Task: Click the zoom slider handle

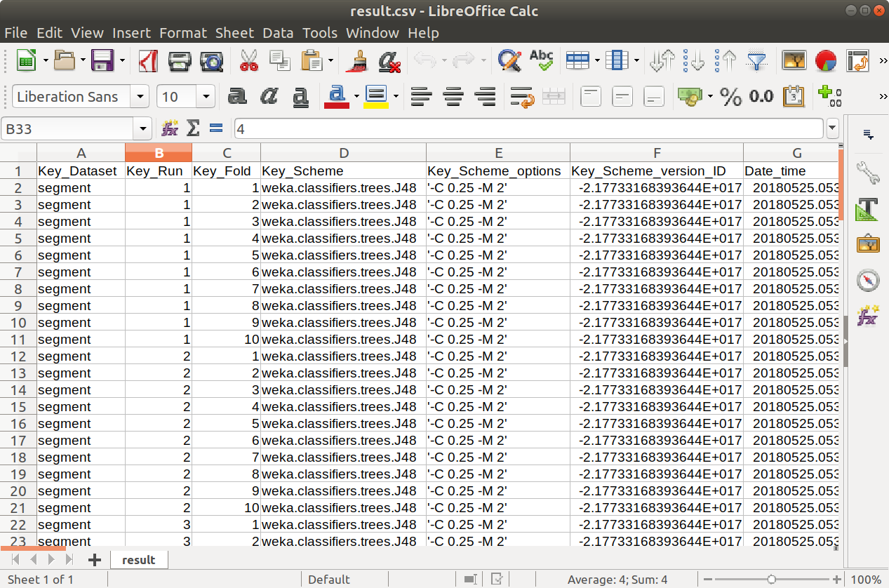Action: click(x=771, y=580)
